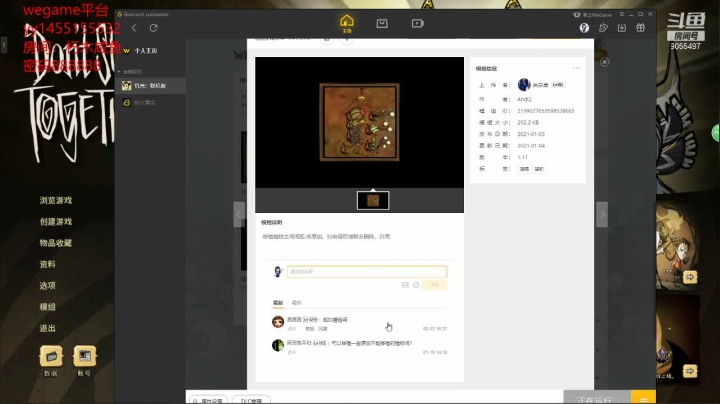Viewport: 720px width, 404px height.
Task: Expand the arrow tab on the left screen edge
Action: click(4, 45)
